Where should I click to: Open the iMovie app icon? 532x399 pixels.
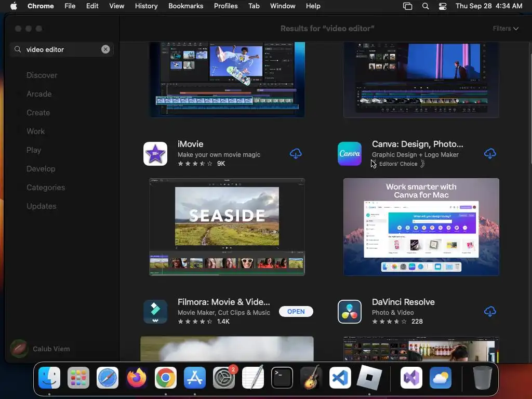(x=155, y=154)
